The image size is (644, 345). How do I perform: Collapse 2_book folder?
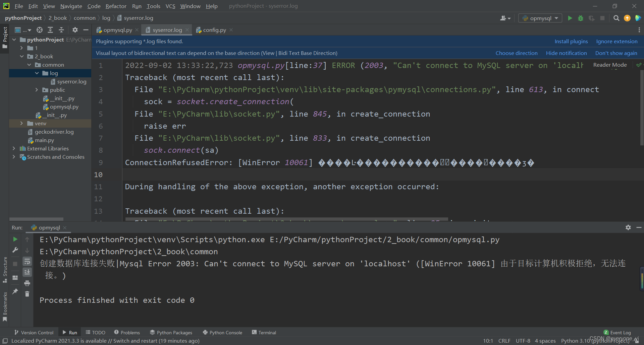[22, 56]
